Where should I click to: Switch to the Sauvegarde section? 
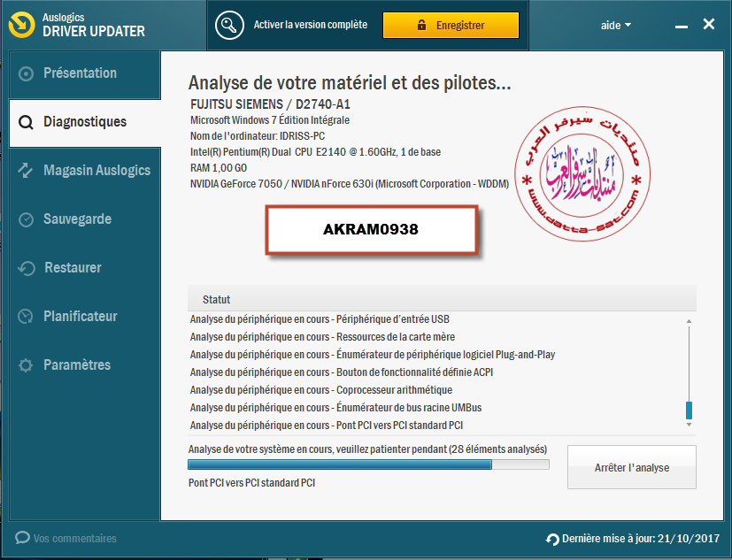click(x=85, y=219)
